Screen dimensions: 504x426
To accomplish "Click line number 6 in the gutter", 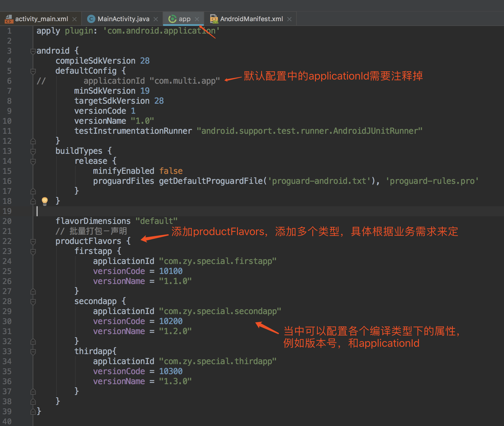I will pos(9,81).
